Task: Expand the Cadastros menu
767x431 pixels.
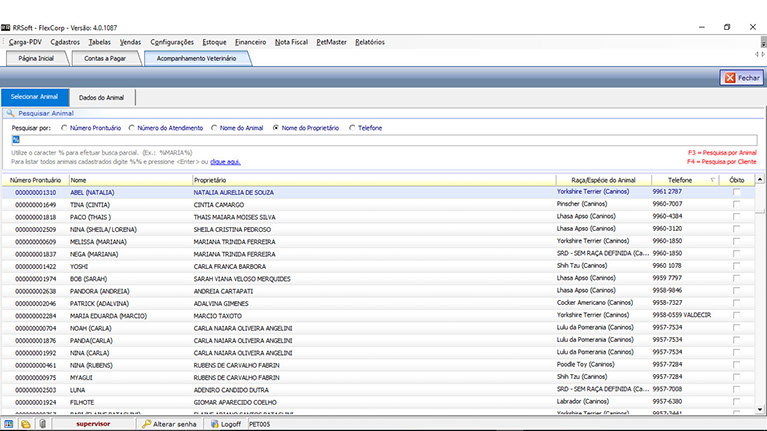Action: [65, 42]
